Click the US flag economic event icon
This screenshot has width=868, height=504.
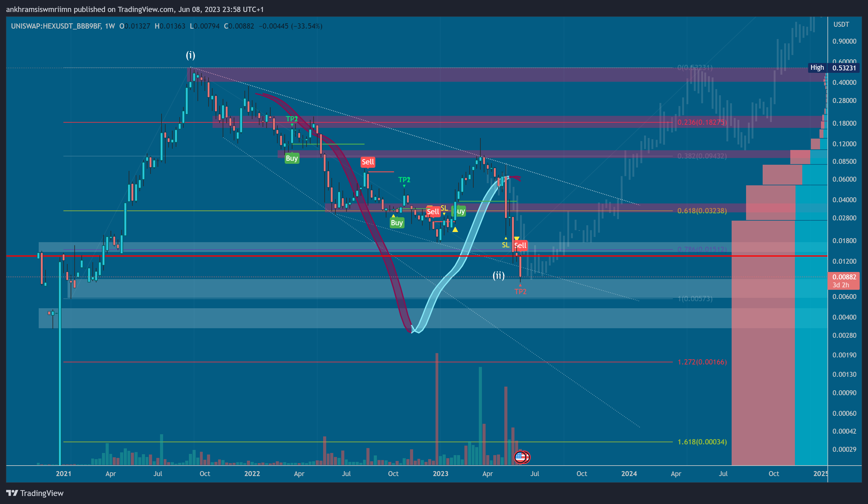520,457
